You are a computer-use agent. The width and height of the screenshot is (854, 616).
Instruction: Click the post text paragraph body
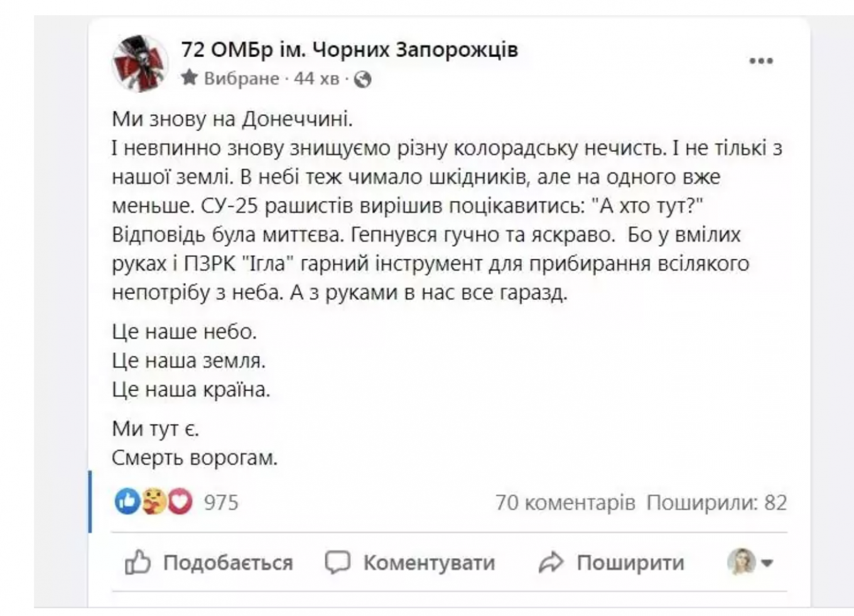(447, 205)
